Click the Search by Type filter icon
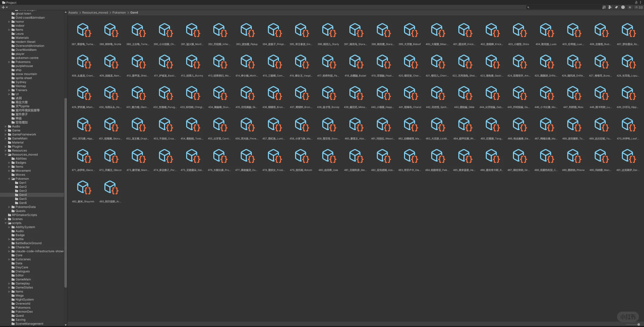The height and width of the screenshot is (327, 644). pyautogui.click(x=610, y=7)
